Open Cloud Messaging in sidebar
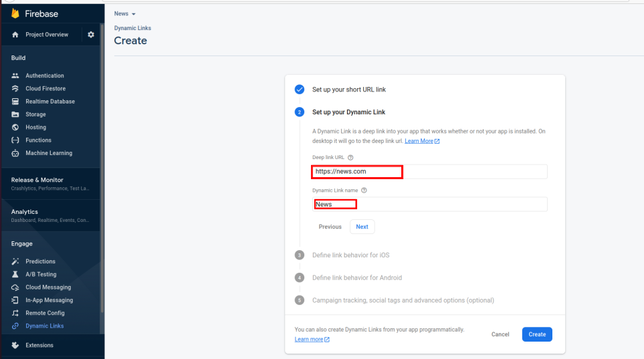The image size is (644, 359). (x=47, y=287)
